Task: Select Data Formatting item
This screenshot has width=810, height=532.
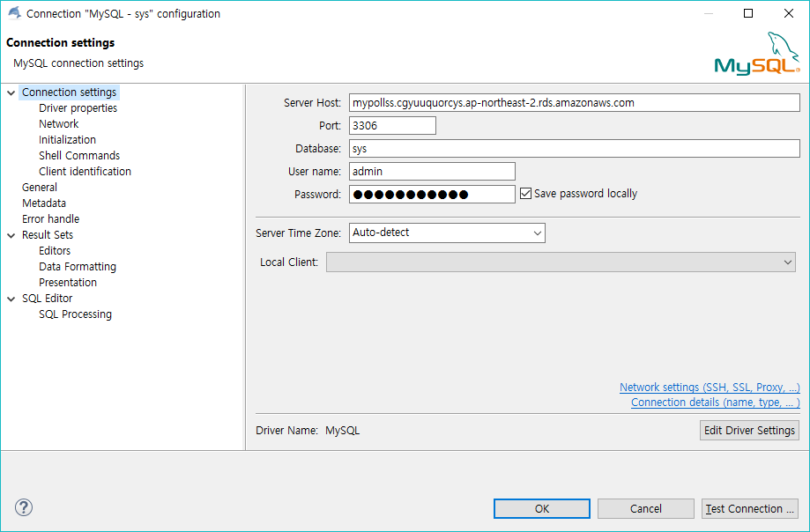Action: point(78,267)
